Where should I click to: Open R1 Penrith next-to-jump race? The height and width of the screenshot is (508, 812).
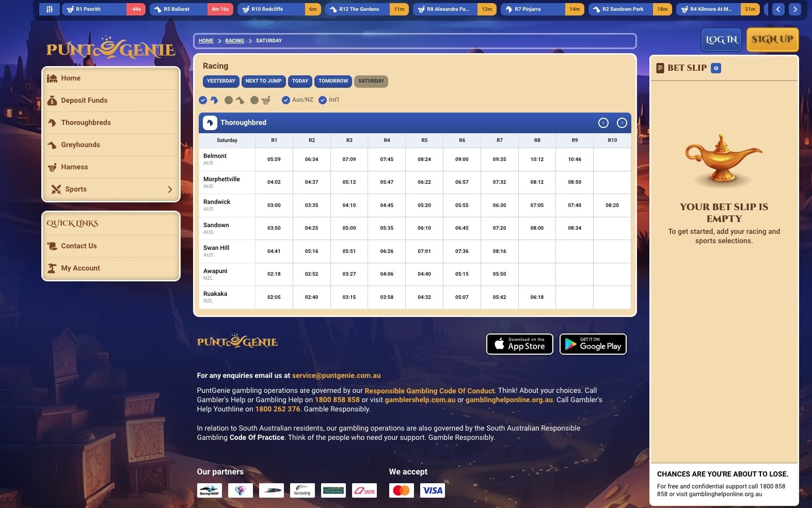pos(104,9)
